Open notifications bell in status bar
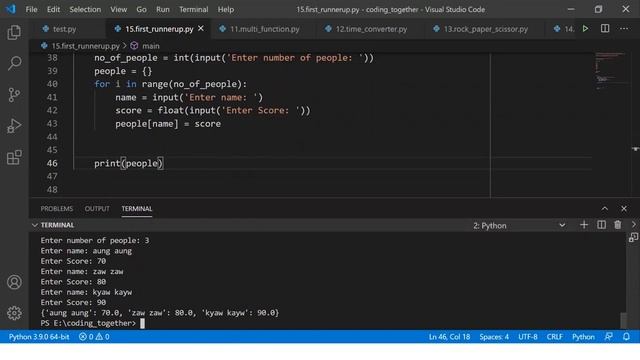Screen dimensions: 640x360 (x=626, y=337)
